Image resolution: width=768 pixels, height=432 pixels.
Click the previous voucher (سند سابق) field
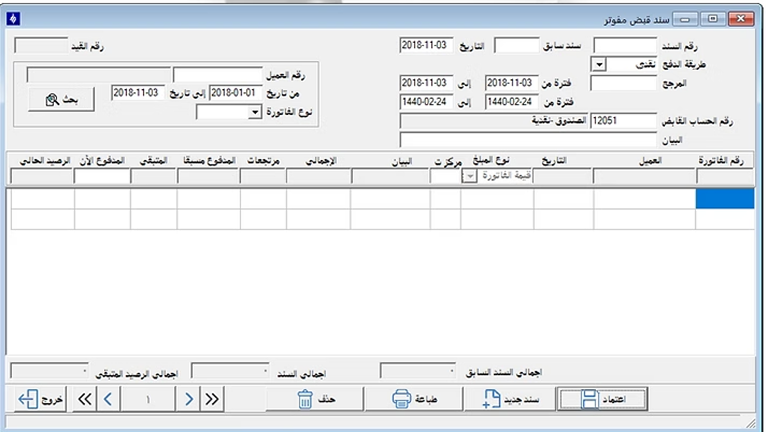[516, 46]
